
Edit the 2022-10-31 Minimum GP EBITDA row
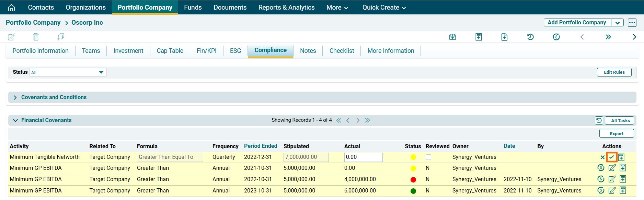(612, 179)
